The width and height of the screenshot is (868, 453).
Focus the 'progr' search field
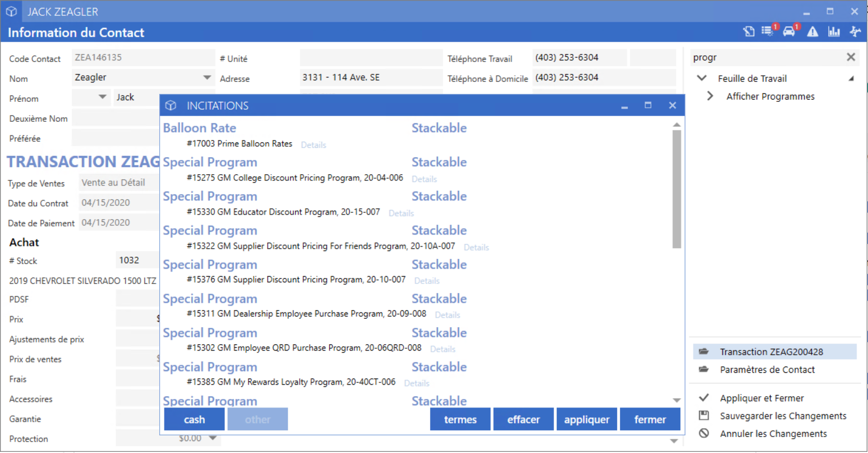[x=767, y=57]
